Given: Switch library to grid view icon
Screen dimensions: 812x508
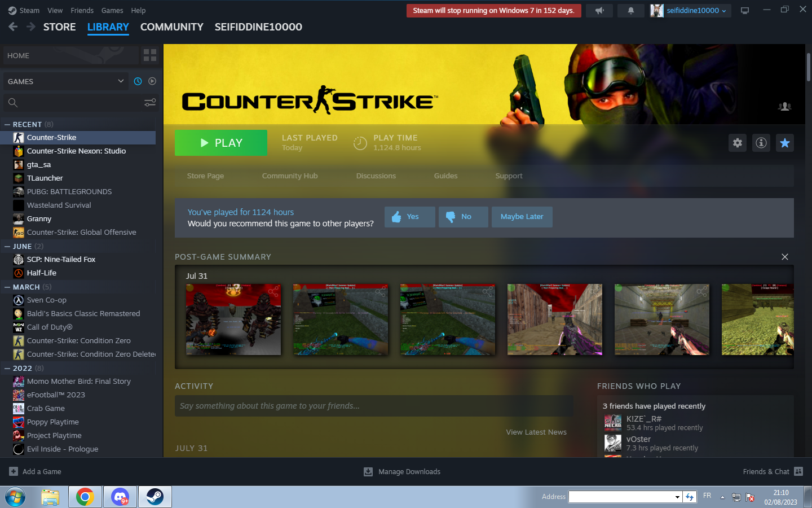Looking at the screenshot, I should [150, 55].
